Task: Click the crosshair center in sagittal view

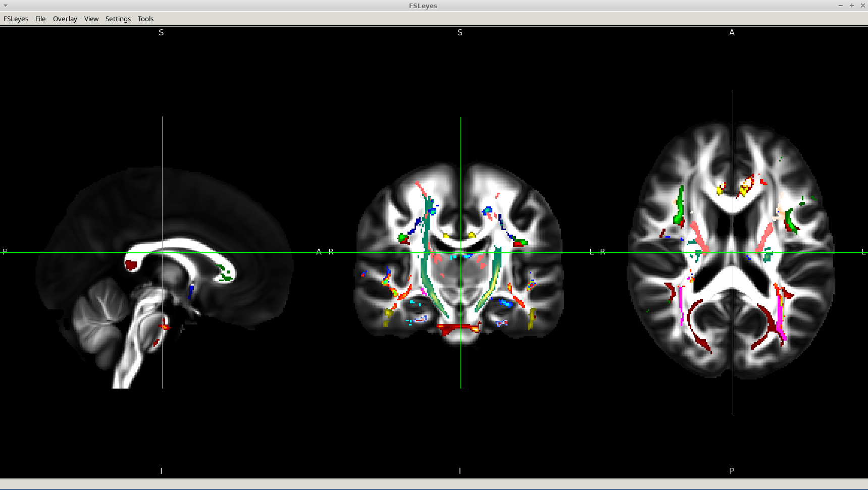Action: pos(162,253)
